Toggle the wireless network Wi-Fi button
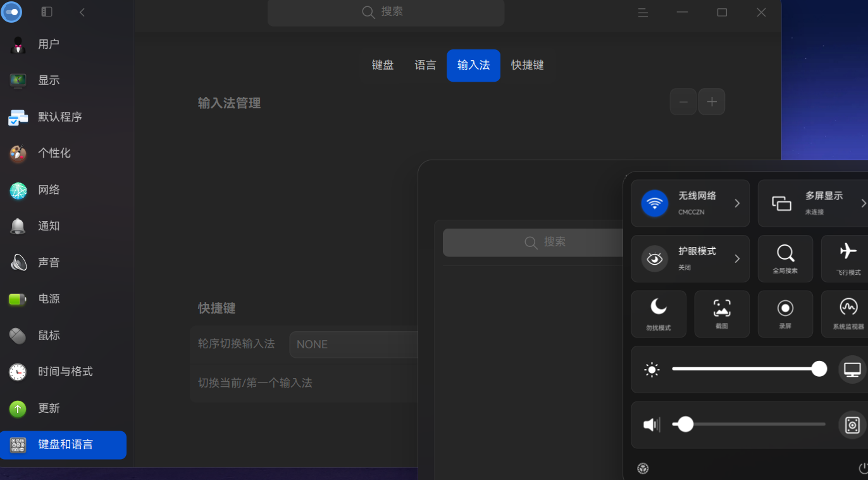The image size is (868, 480). (x=655, y=203)
